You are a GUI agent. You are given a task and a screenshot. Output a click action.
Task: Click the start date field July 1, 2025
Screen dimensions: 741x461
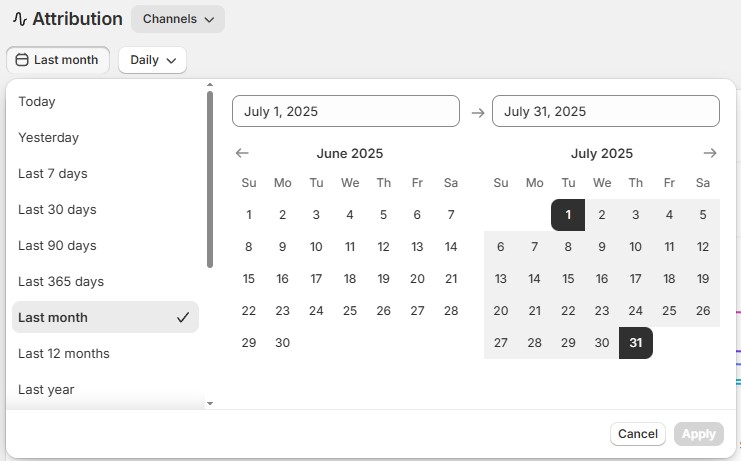(x=345, y=111)
